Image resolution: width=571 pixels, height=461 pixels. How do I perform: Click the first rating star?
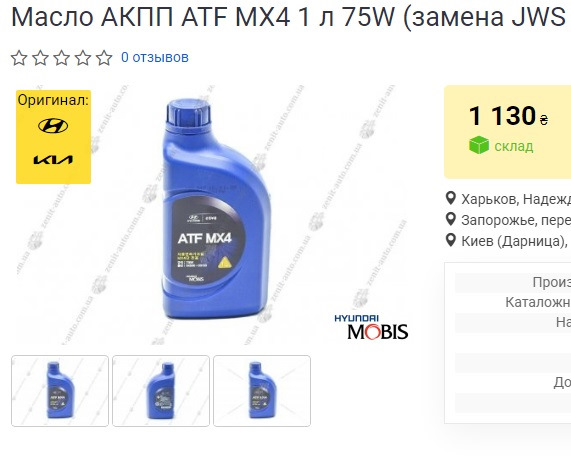coord(19,58)
